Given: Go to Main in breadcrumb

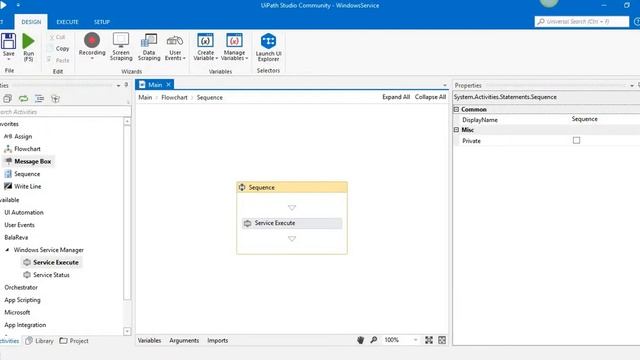Looking at the screenshot, I should click(145, 98).
